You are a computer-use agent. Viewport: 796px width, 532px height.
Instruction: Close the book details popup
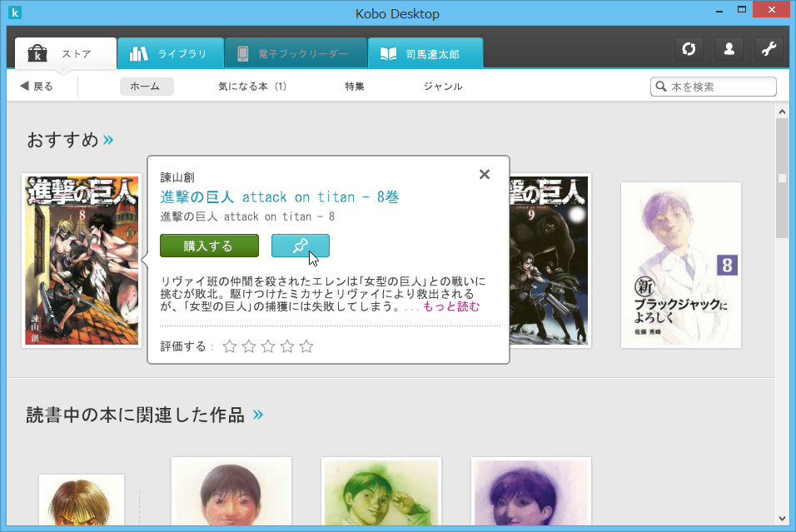tap(485, 175)
